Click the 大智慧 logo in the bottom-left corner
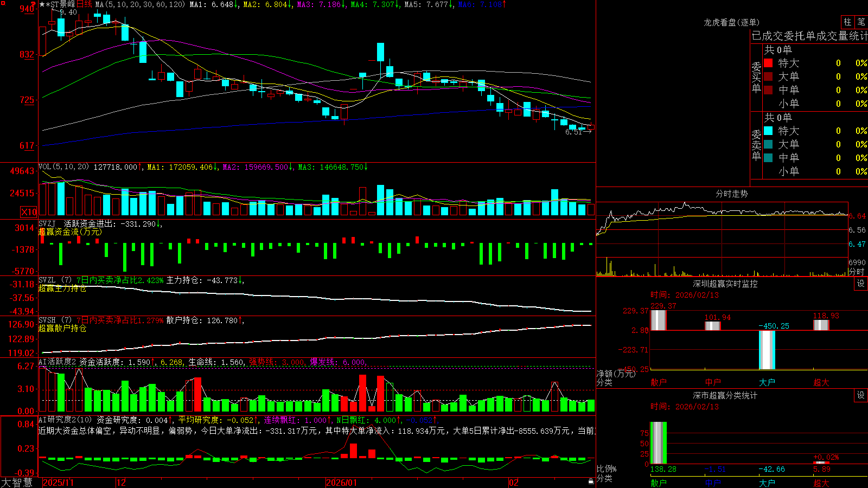 coord(17,483)
